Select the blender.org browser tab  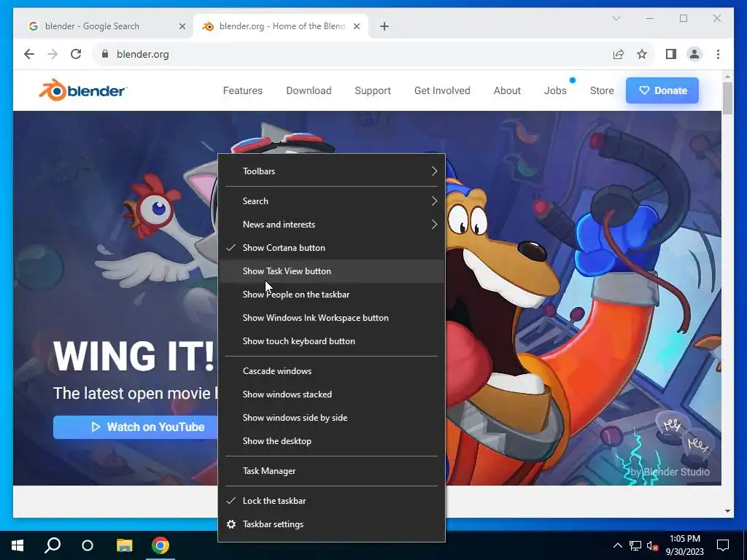(281, 26)
